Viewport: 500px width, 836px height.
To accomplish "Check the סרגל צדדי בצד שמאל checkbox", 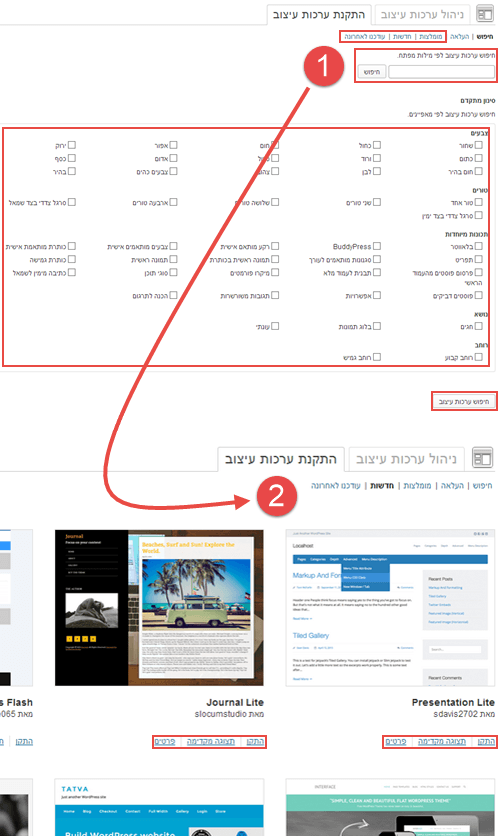I will pos(72,202).
